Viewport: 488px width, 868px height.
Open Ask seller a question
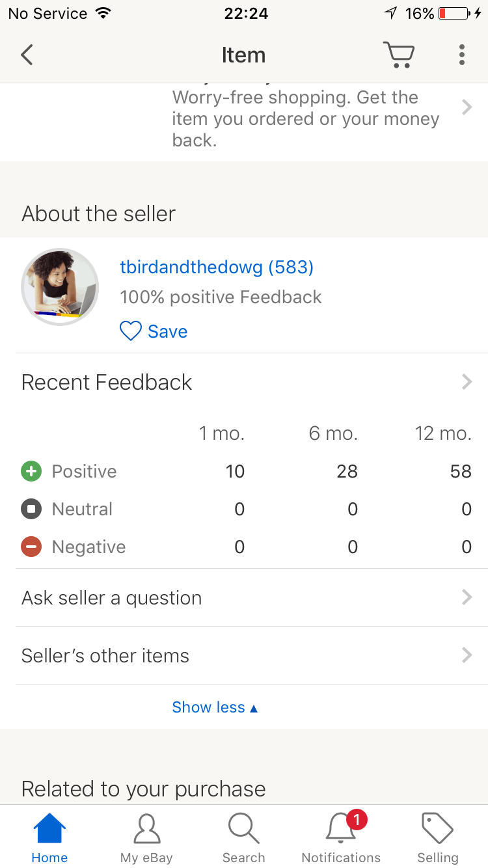point(244,598)
